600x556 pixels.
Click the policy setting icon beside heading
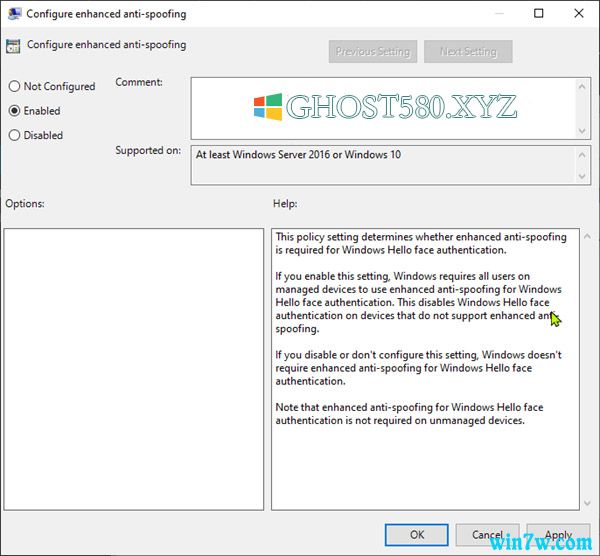point(13,46)
